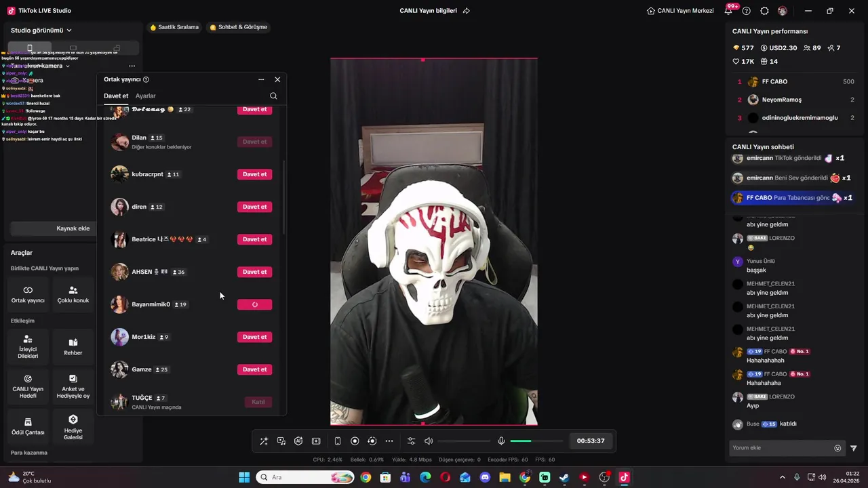Screen dimensions: 868x488
Task: Open the Rehber guide tool
Action: 73,346
